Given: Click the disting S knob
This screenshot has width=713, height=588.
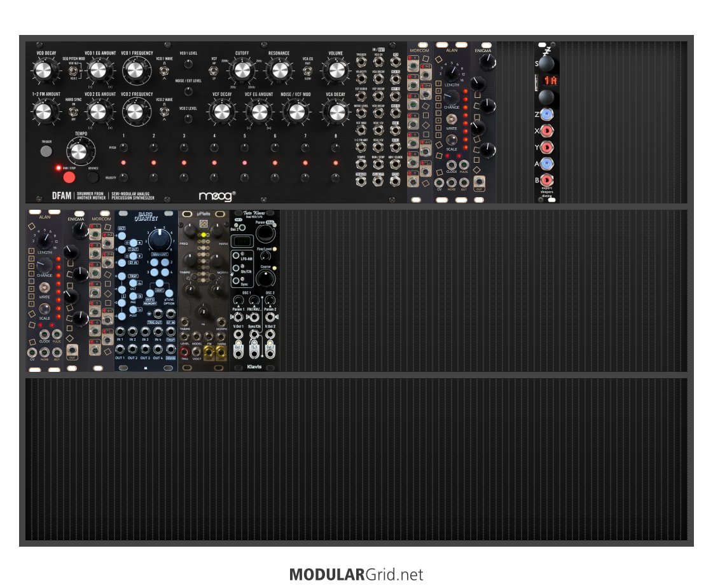Looking at the screenshot, I should (x=546, y=63).
